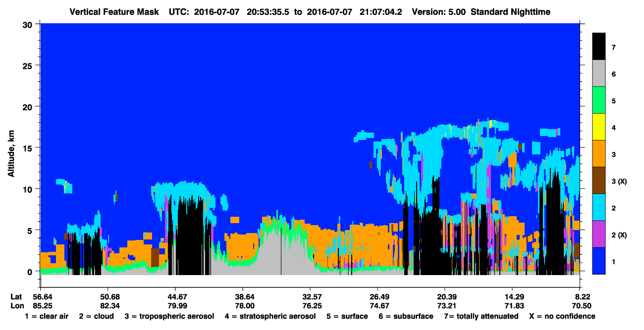Viewport: 644px width, 330px height.
Task: Click the 'Lat' row label
Action: pyautogui.click(x=16, y=297)
